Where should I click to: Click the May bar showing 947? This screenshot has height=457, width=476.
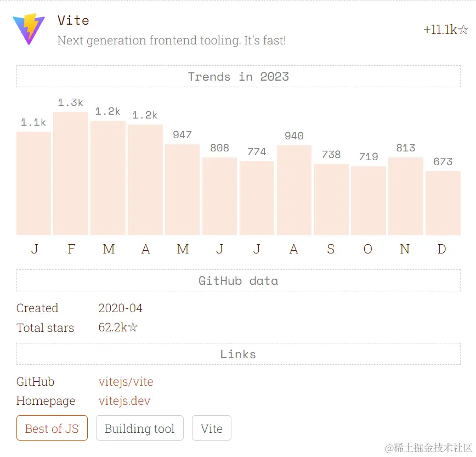(x=183, y=189)
